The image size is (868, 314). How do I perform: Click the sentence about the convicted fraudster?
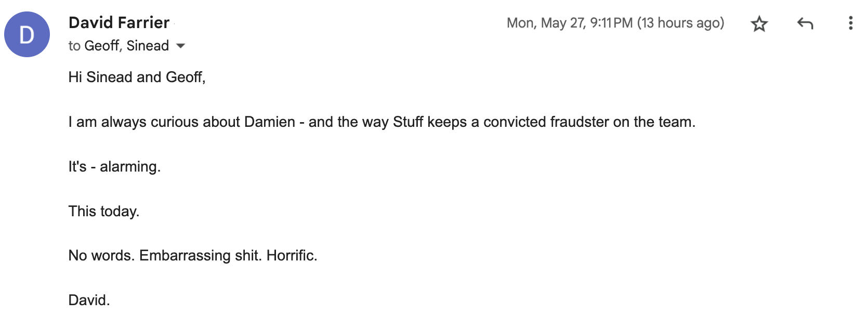coord(382,122)
